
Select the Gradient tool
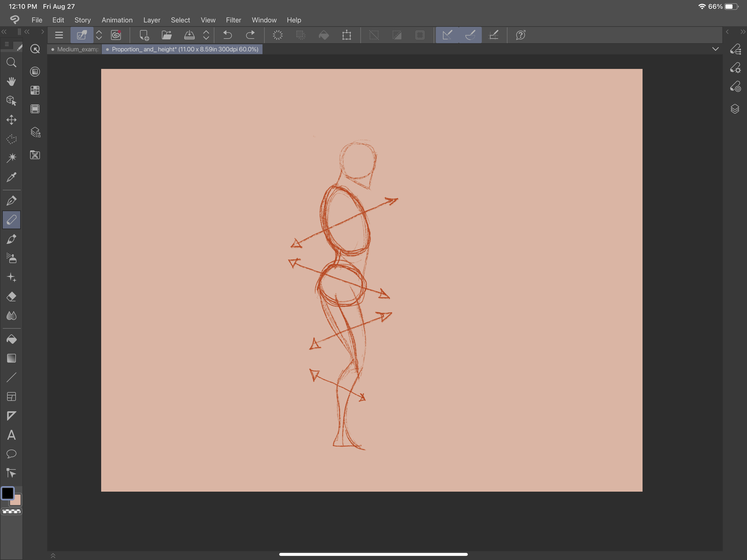tap(11, 358)
